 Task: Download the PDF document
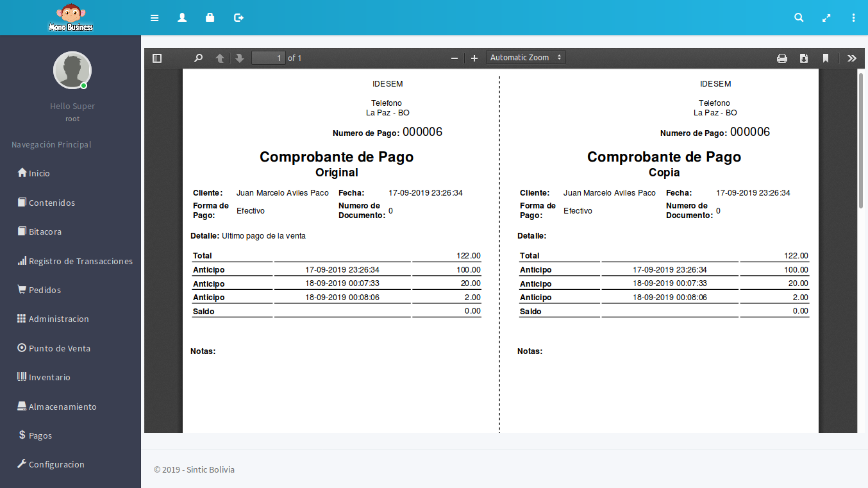point(804,58)
